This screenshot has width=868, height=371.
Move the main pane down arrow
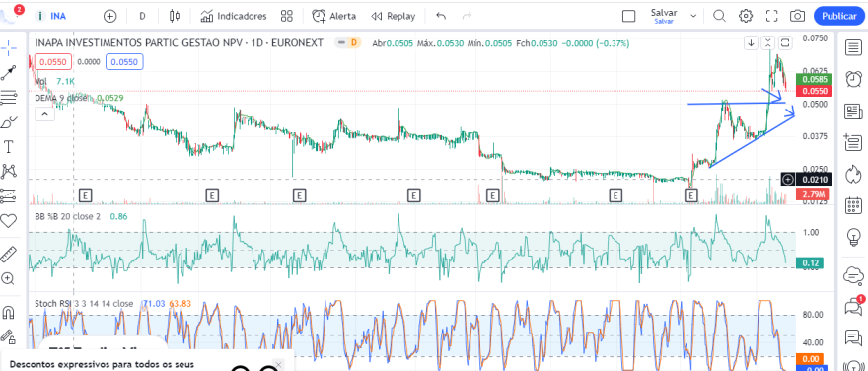pyautogui.click(x=751, y=42)
